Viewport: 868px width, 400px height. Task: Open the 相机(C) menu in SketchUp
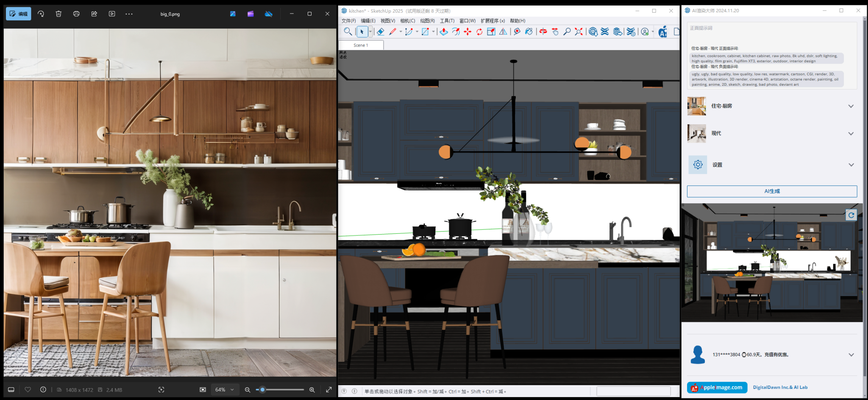pos(408,20)
